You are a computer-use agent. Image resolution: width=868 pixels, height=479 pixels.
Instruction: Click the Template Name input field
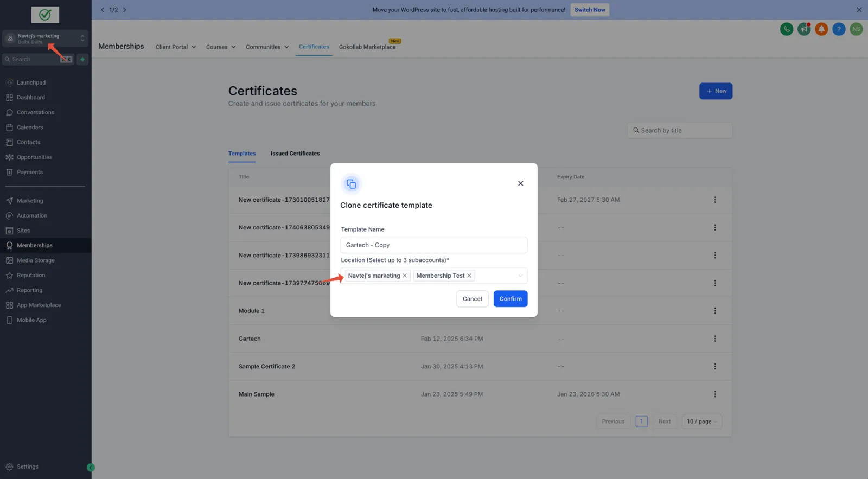(x=434, y=245)
